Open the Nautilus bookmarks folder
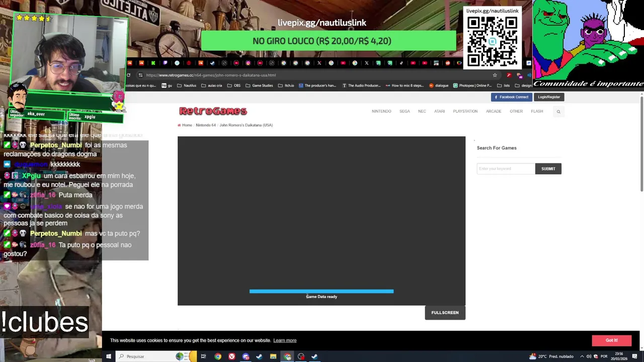644x362 pixels. (x=187, y=85)
